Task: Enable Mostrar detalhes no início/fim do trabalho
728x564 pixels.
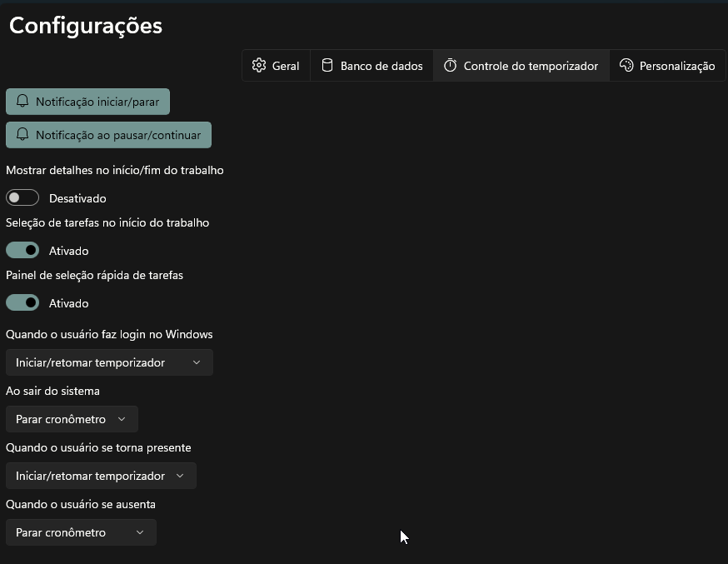Action: click(22, 198)
